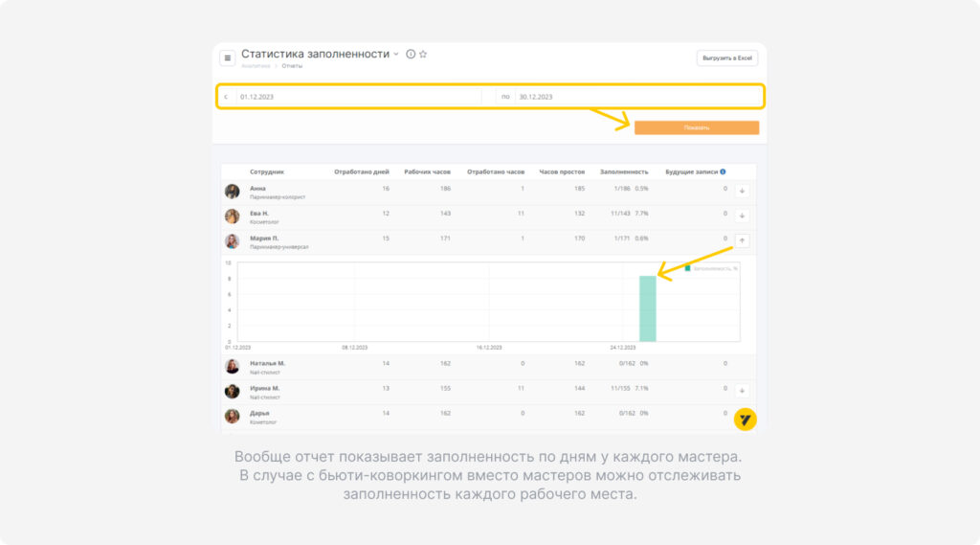Click the orange Показать button
980x545 pixels.
[697, 127]
